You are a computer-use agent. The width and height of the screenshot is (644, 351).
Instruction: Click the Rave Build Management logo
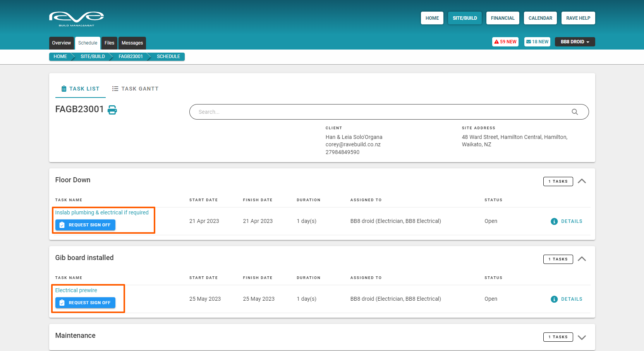point(76,19)
